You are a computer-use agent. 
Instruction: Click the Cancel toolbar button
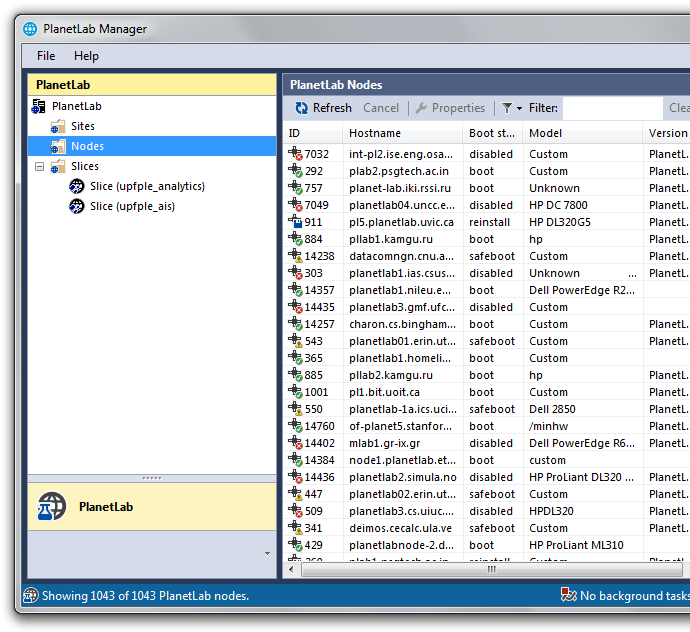[x=381, y=108]
